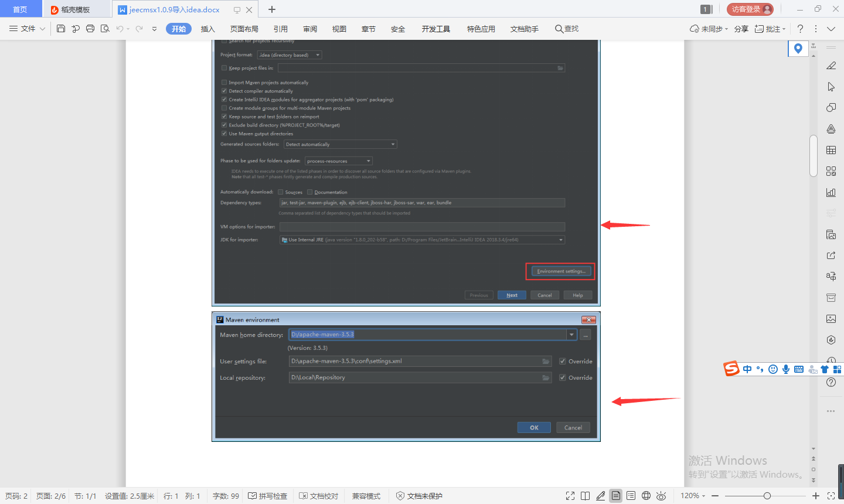Viewport: 844px width, 504px height.
Task: Switch to web layout globe icon
Action: click(646, 496)
